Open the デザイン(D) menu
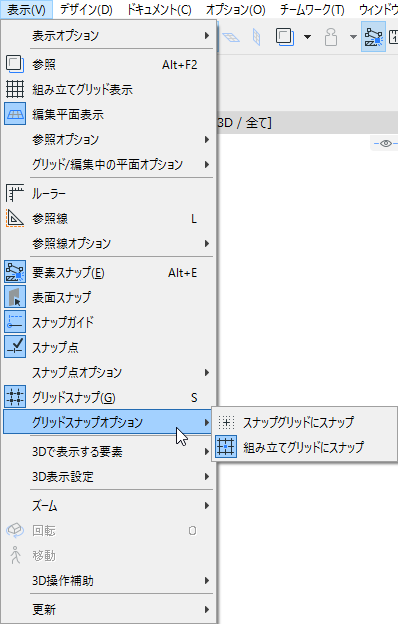398x624 pixels. [x=86, y=10]
